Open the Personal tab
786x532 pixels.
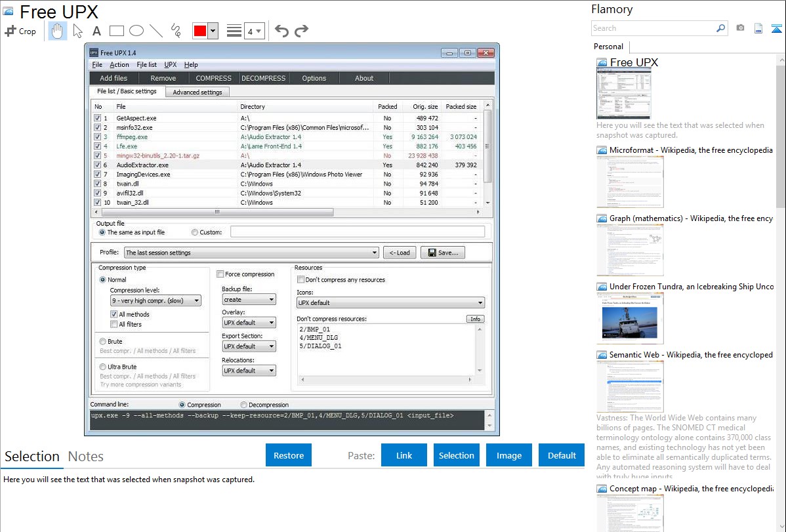tap(608, 47)
